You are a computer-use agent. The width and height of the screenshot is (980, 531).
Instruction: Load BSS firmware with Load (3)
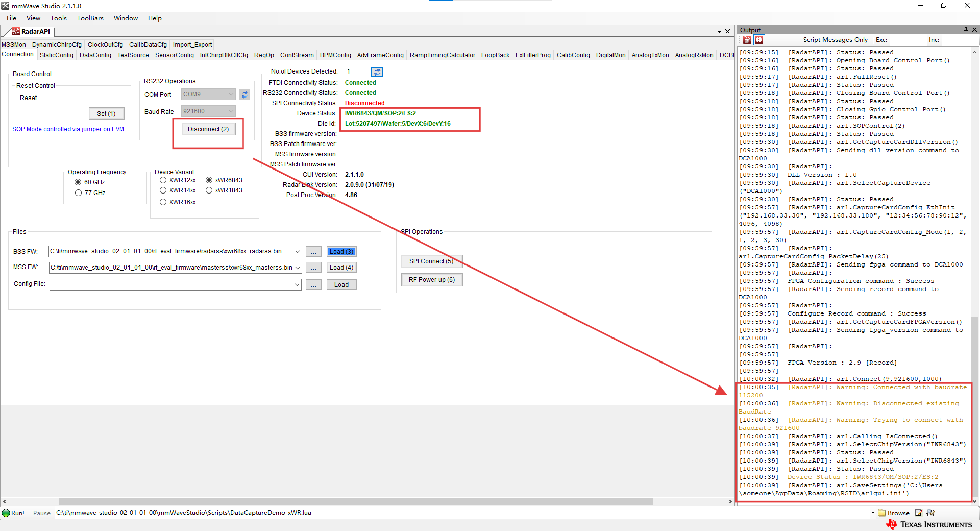click(341, 251)
